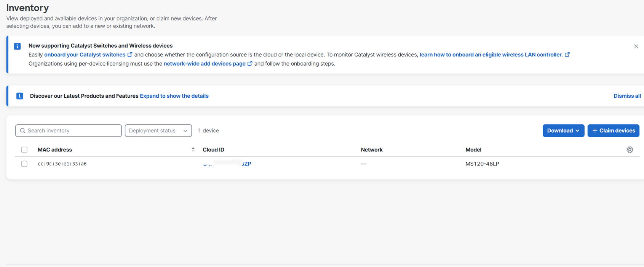The width and height of the screenshot is (644, 267).
Task: Open the Cloud ID link ending JZP
Action: (x=227, y=164)
